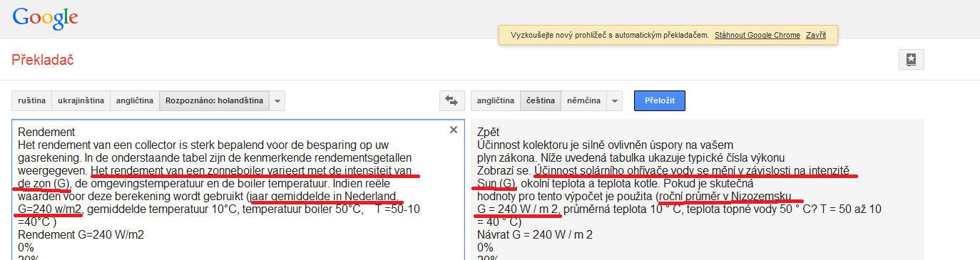Select angličtina as target language
This screenshot has height=260, width=980.
(496, 101)
